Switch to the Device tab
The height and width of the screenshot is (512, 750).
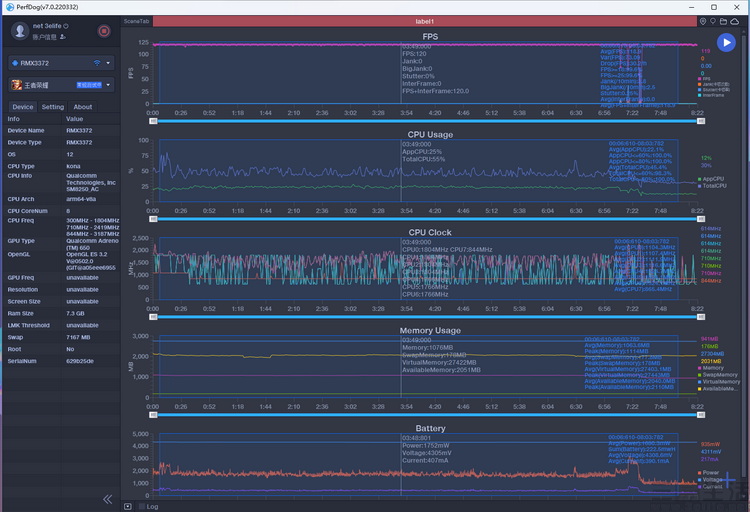[22, 107]
